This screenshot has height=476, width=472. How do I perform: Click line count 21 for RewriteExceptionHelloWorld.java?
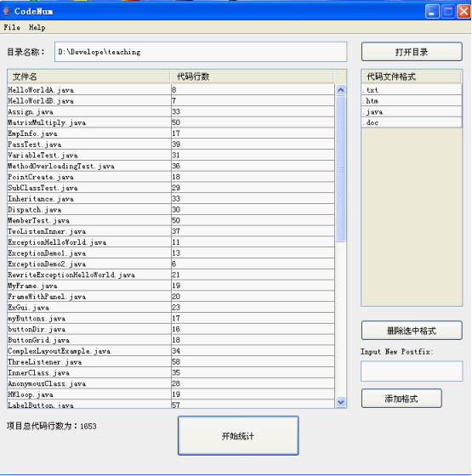click(176, 275)
